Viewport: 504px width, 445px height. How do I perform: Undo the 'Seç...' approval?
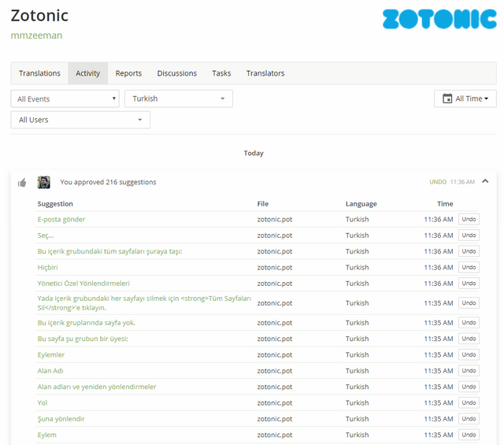469,235
